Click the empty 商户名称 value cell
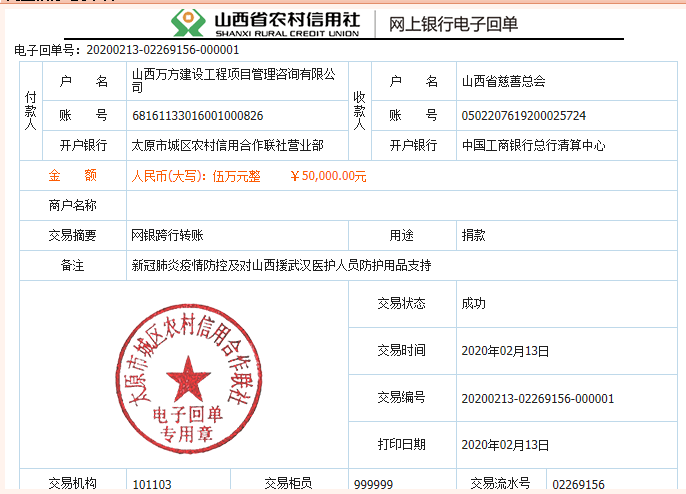The width and height of the screenshot is (686, 494). tap(400, 206)
